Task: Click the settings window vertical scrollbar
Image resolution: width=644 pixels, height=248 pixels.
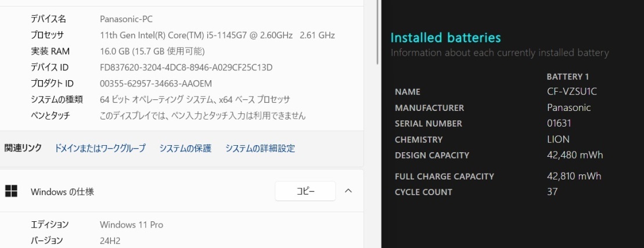Action: [x=378, y=32]
